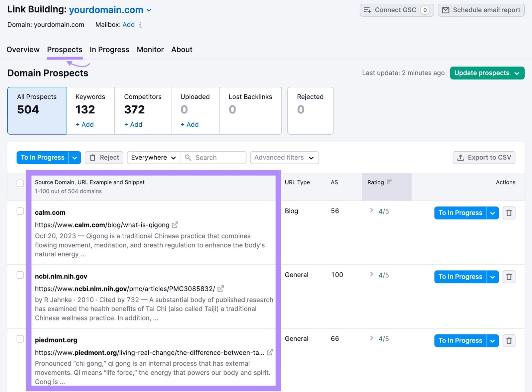Expand rating details for piedmont.org
The image size is (532, 392).
tap(371, 338)
